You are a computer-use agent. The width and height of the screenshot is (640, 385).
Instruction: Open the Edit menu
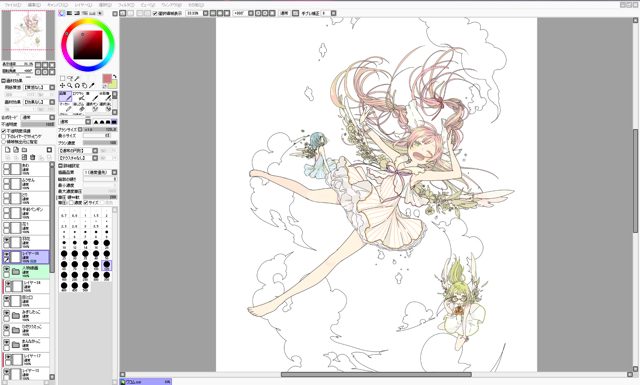coord(34,5)
